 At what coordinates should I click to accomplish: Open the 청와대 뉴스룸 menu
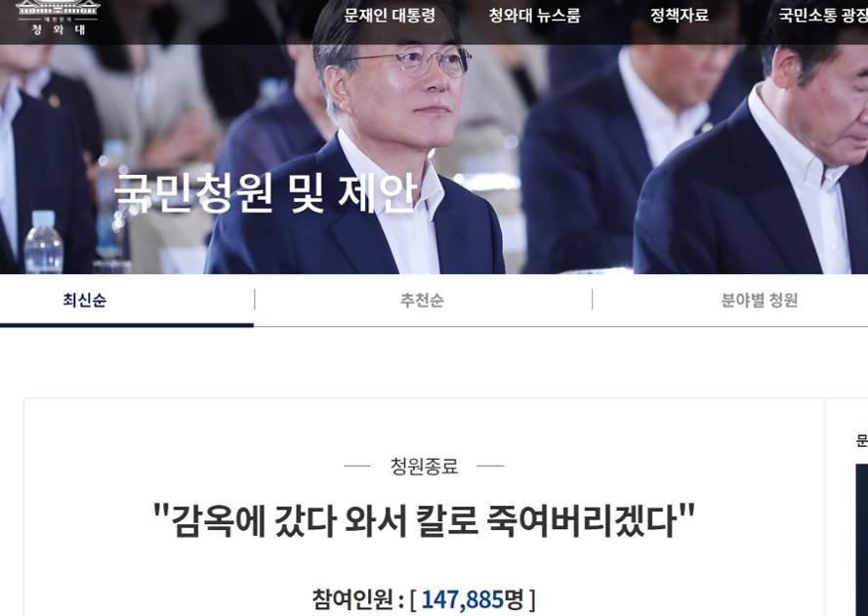pos(535,15)
